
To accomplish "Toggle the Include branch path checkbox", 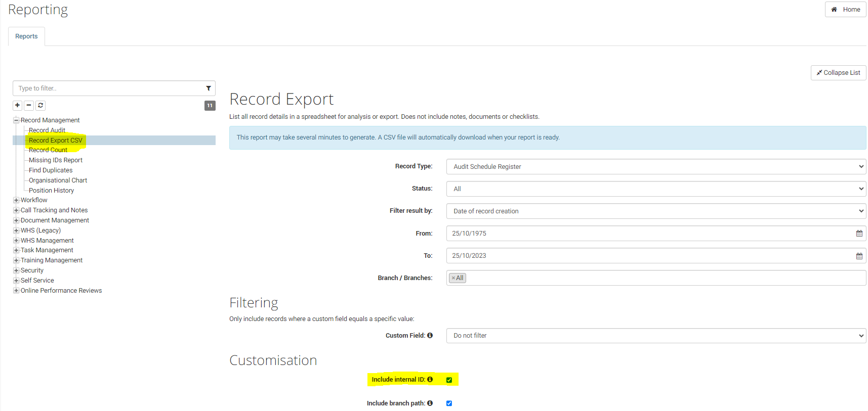I will 449,403.
